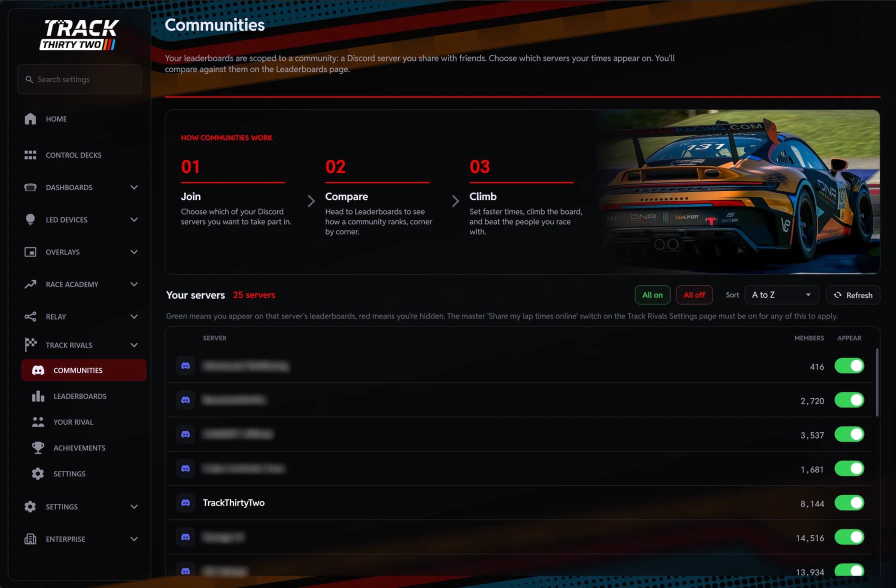Click the Enterprise building icon
Viewport: 896px width, 588px height.
[x=30, y=539]
